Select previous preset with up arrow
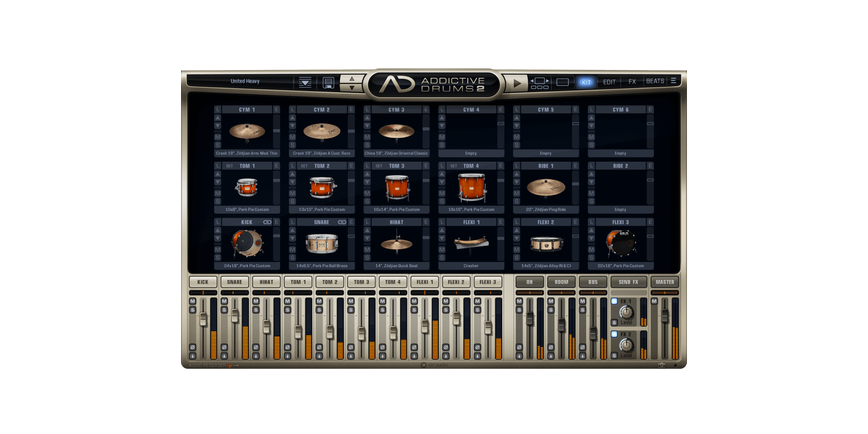Screen dimensions: 868x434 [x=352, y=79]
